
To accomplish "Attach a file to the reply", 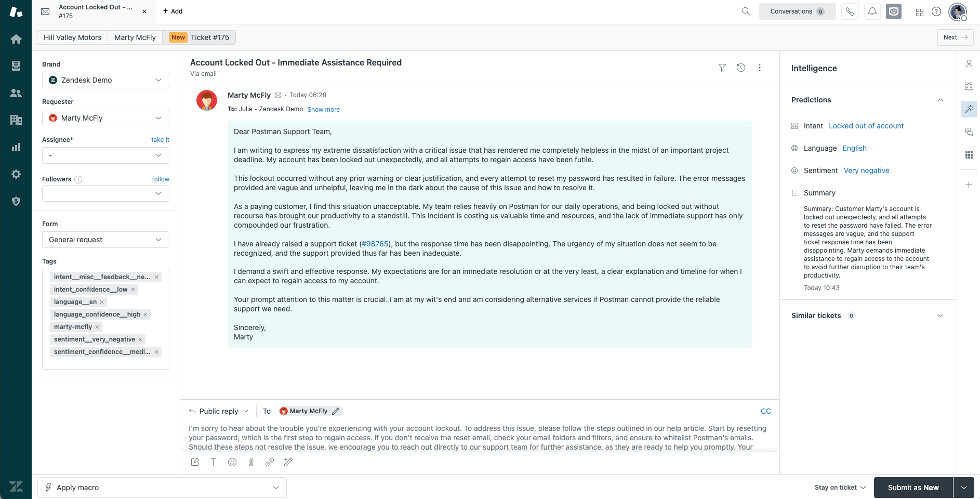I will point(251,462).
